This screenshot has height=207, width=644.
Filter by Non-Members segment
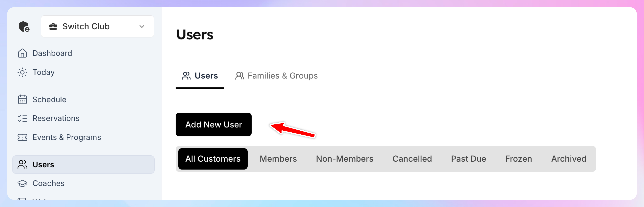click(345, 159)
